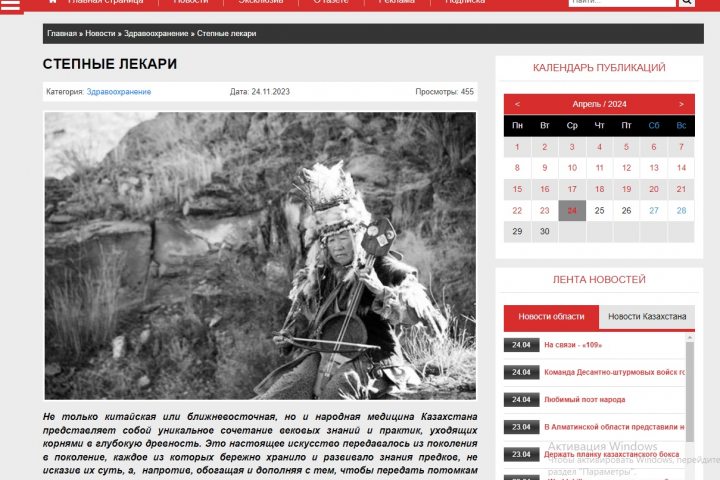Select calendar date 18

(599, 189)
